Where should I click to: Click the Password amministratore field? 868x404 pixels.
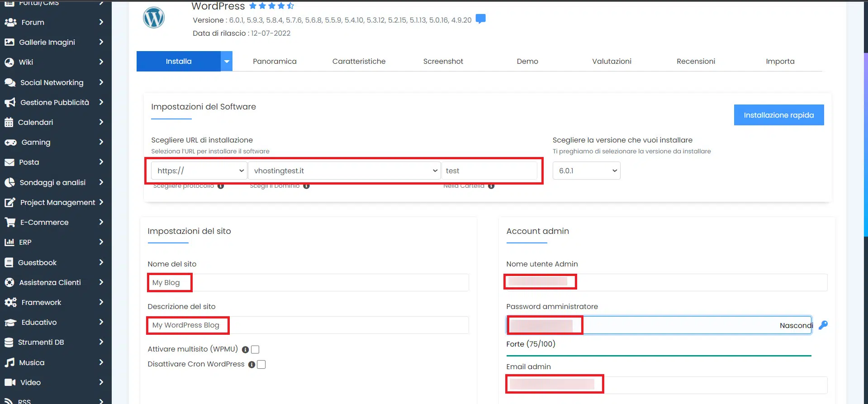coord(659,325)
